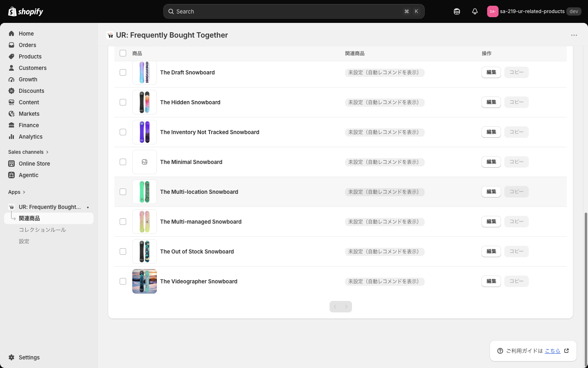588x368 pixels.
Task: Click 編集 for The Multi-location Snowboard
Action: (x=491, y=192)
